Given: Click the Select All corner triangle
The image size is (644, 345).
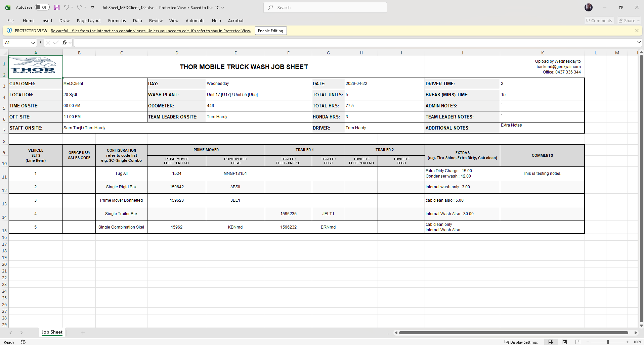Looking at the screenshot, I should (4, 53).
